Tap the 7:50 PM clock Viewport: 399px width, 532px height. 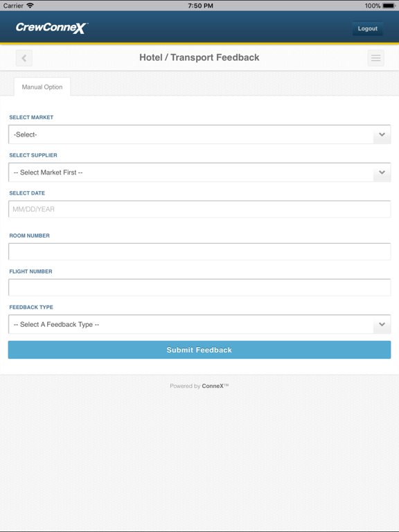click(200, 6)
